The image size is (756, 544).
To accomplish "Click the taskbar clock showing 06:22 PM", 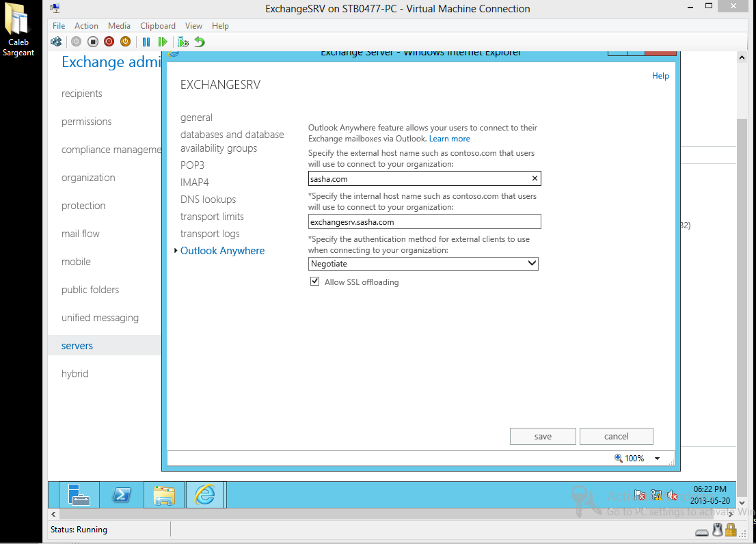I will tap(710, 495).
